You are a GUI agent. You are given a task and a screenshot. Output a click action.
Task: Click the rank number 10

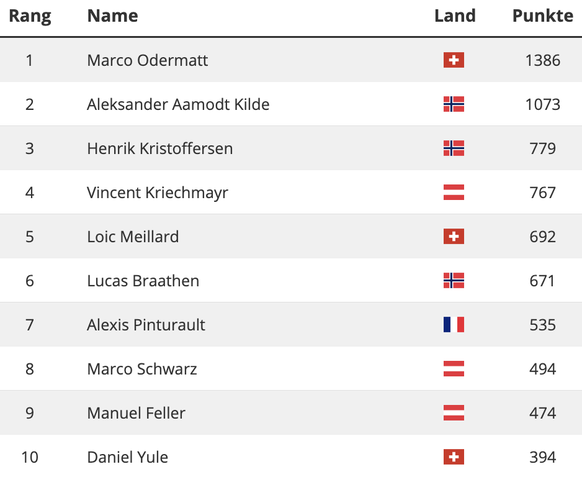coord(30,457)
